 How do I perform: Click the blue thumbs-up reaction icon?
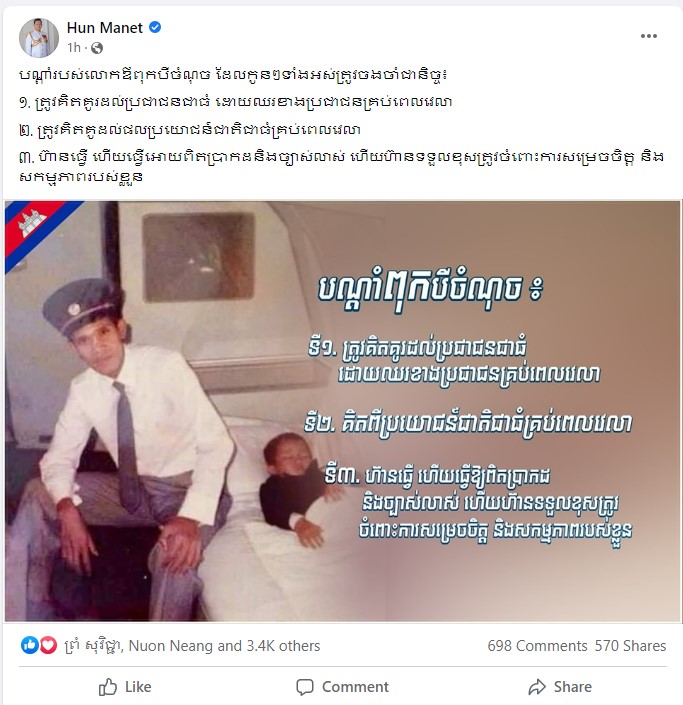click(30, 645)
